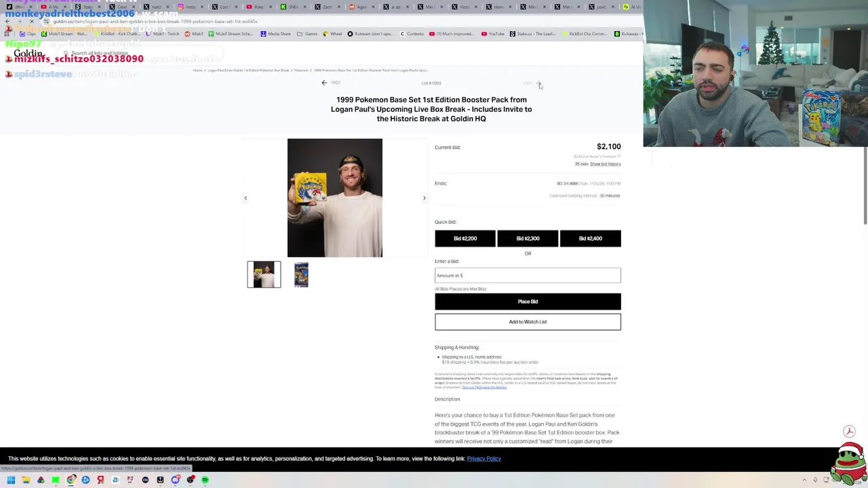Show hidden system tray icons chevron
868x488 pixels.
[804, 480]
